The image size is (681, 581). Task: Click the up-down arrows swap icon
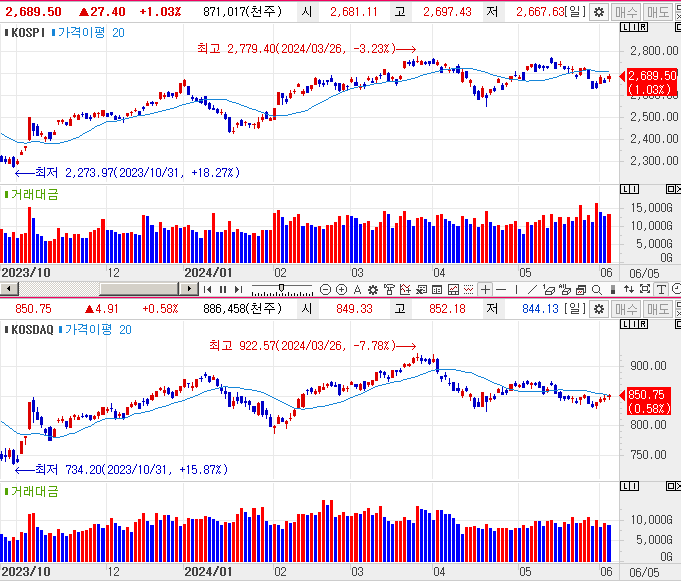pyautogui.click(x=629, y=290)
